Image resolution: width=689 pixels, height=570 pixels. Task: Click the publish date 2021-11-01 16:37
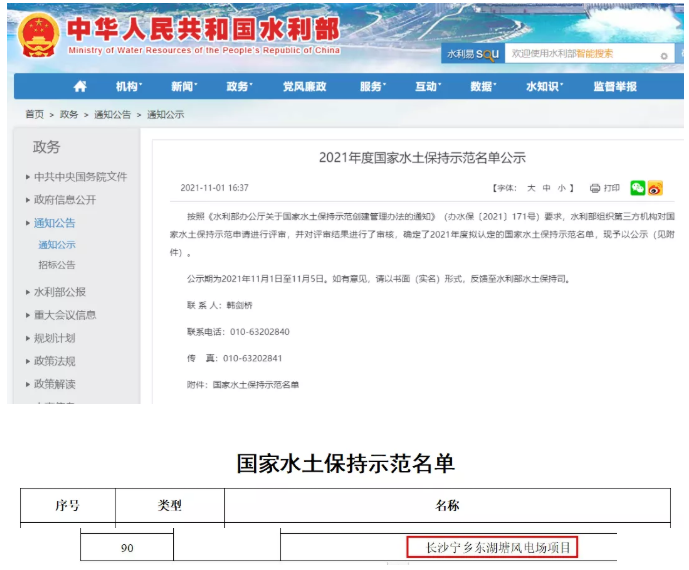click(214, 188)
